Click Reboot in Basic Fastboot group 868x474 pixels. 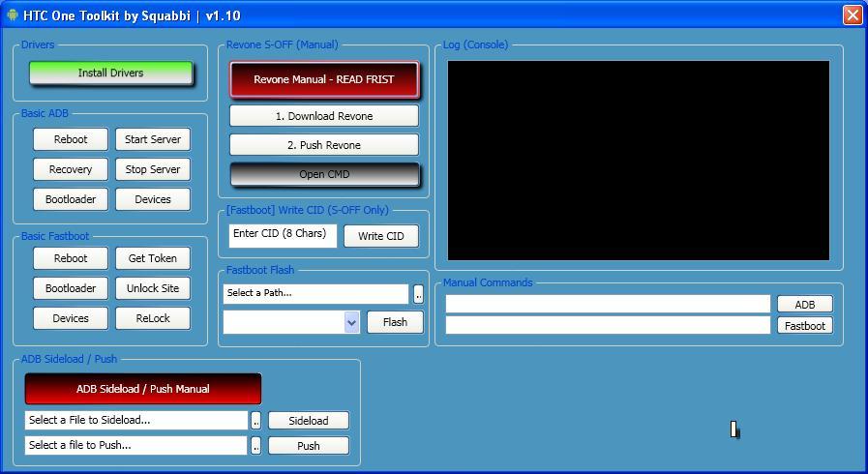point(71,258)
